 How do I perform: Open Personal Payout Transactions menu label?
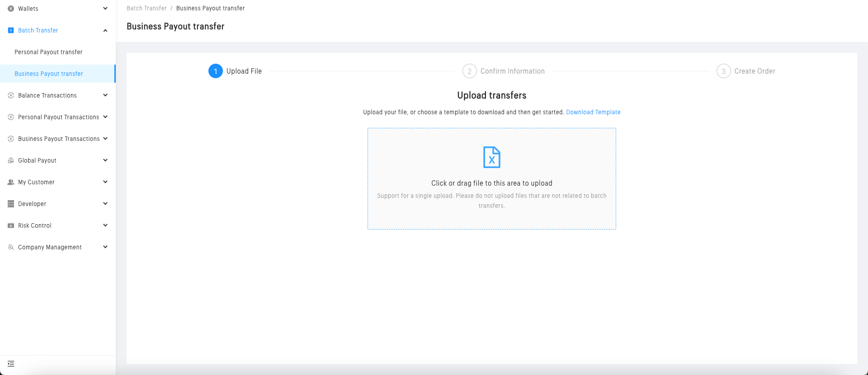point(58,117)
